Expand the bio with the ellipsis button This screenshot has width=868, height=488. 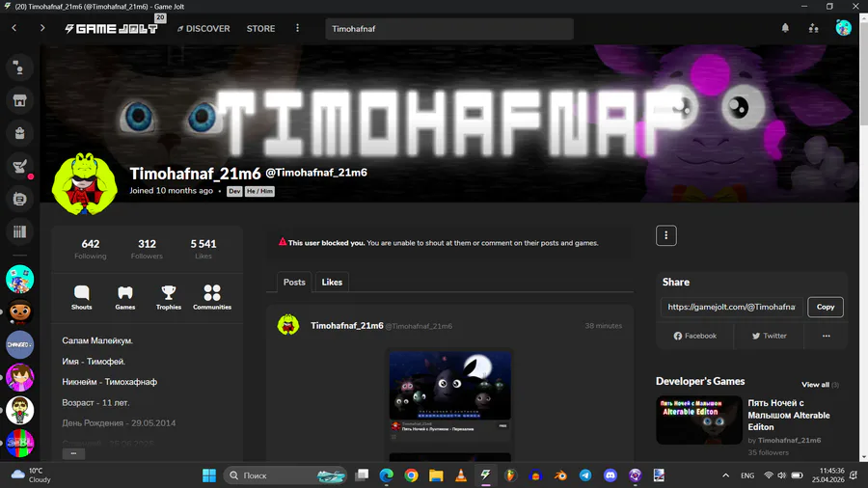(73, 453)
